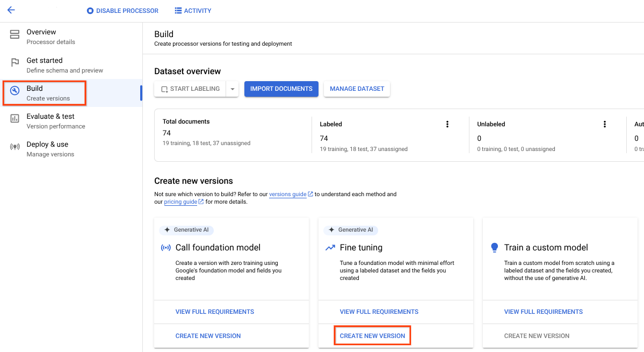The image size is (644, 352).
Task: Click the Fine tuning trend arrow icon
Action: click(330, 248)
